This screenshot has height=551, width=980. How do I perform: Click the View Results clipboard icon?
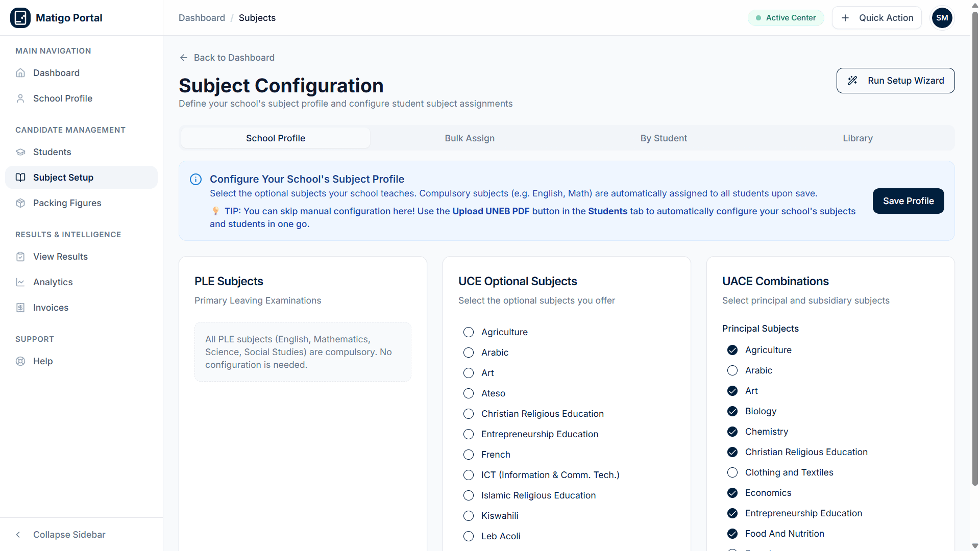click(x=20, y=257)
